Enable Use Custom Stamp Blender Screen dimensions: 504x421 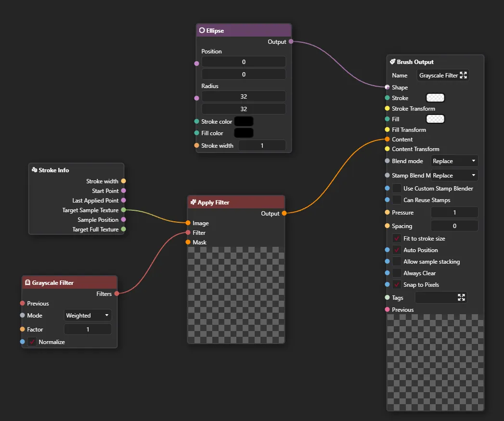coord(397,189)
